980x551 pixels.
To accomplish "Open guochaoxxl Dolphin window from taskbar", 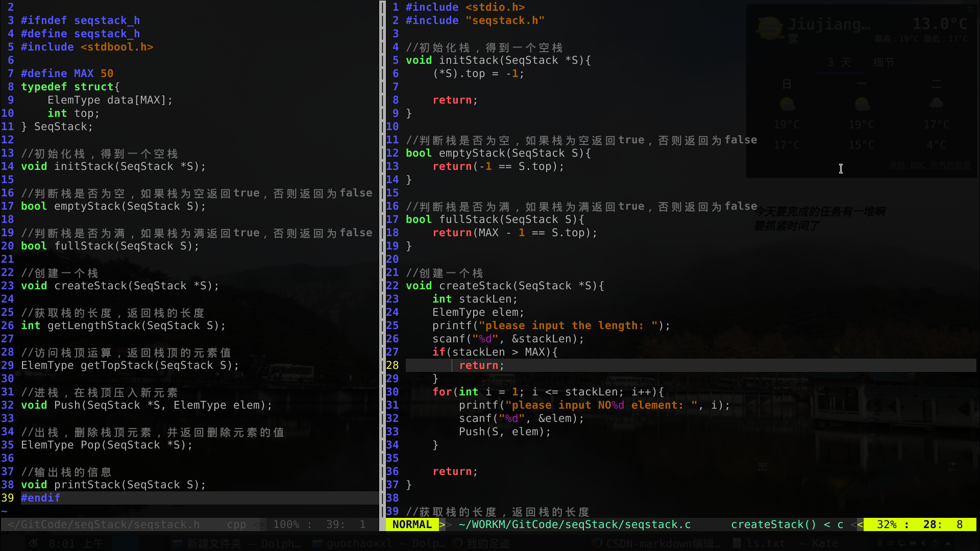I will coord(378,544).
